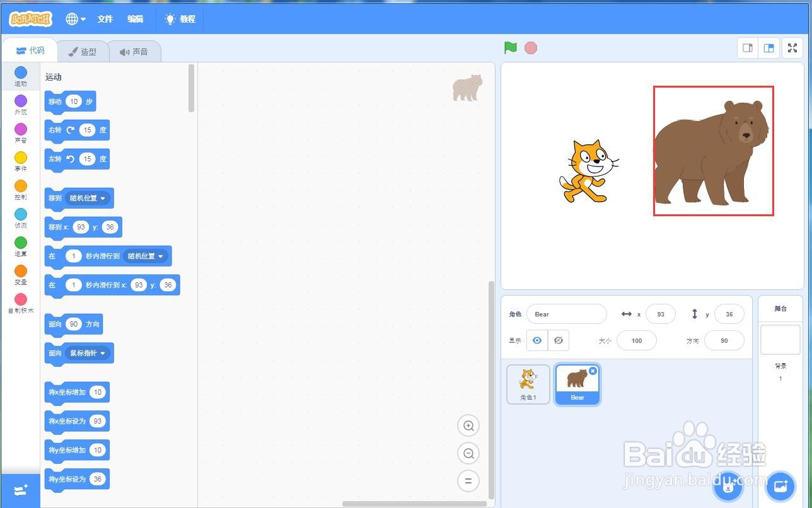This screenshot has width=812, height=508.
Task: Click the red stop button
Action: 531,48
